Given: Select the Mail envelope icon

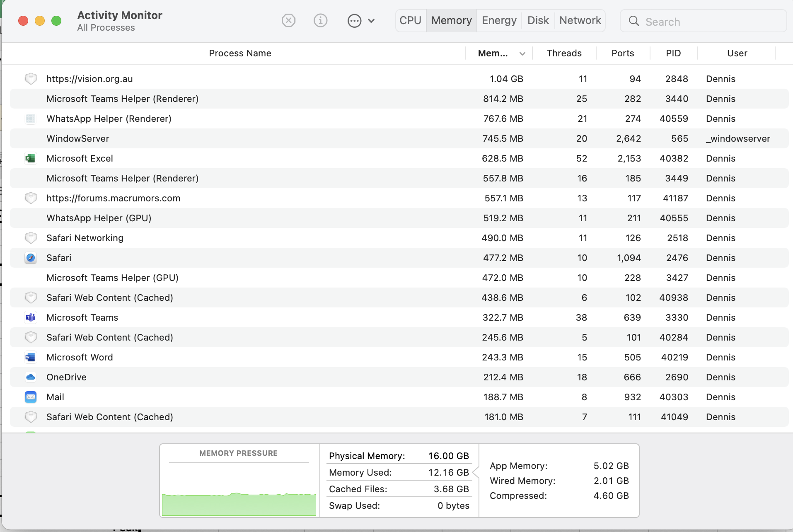Looking at the screenshot, I should point(31,397).
